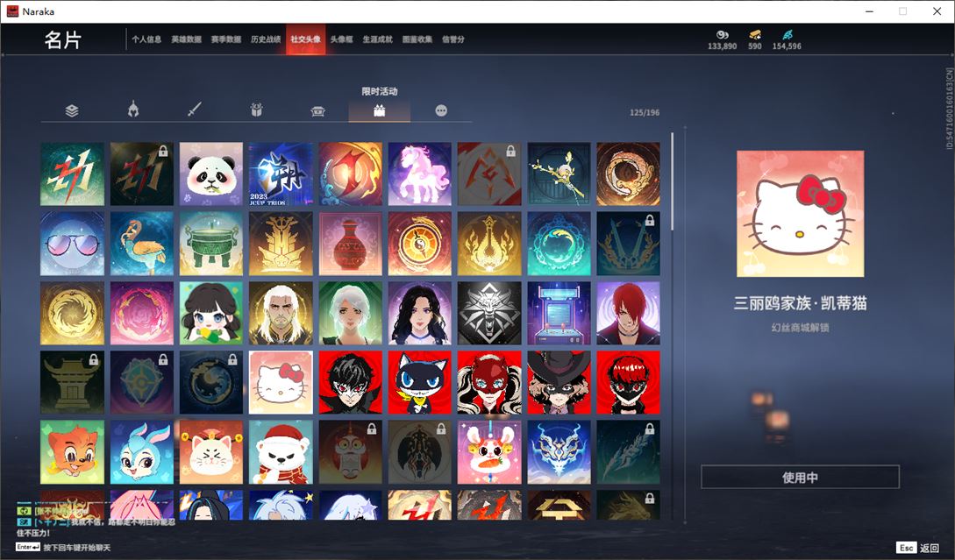Pick the pink unicorn avatar
Screen dimensions: 955x560
click(x=420, y=174)
